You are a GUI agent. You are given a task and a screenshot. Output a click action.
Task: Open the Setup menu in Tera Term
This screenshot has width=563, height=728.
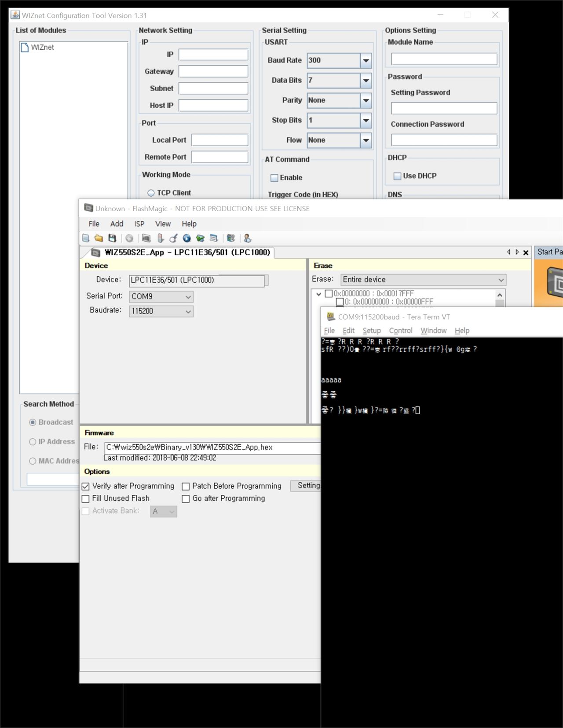point(372,331)
